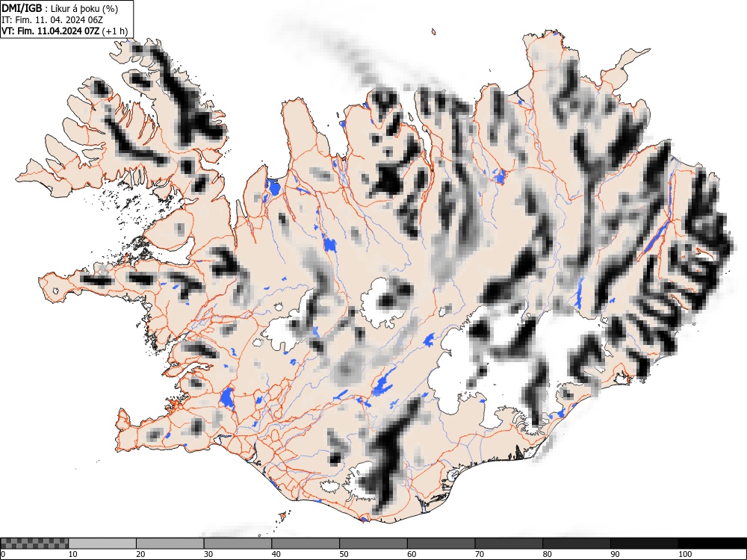The height and width of the screenshot is (560, 747).
Task: Select the 30–40 percent grey swatch
Action: click(238, 544)
